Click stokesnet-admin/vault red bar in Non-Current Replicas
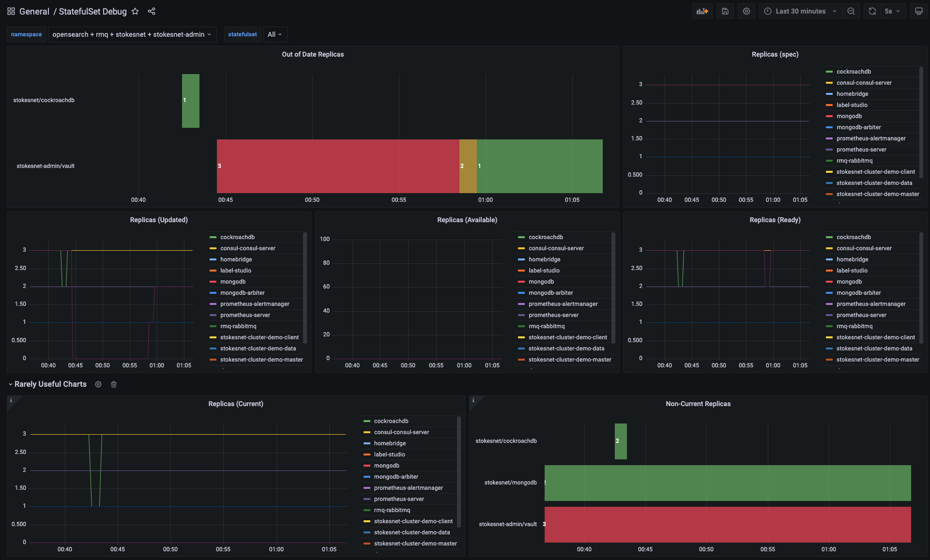 click(x=728, y=525)
